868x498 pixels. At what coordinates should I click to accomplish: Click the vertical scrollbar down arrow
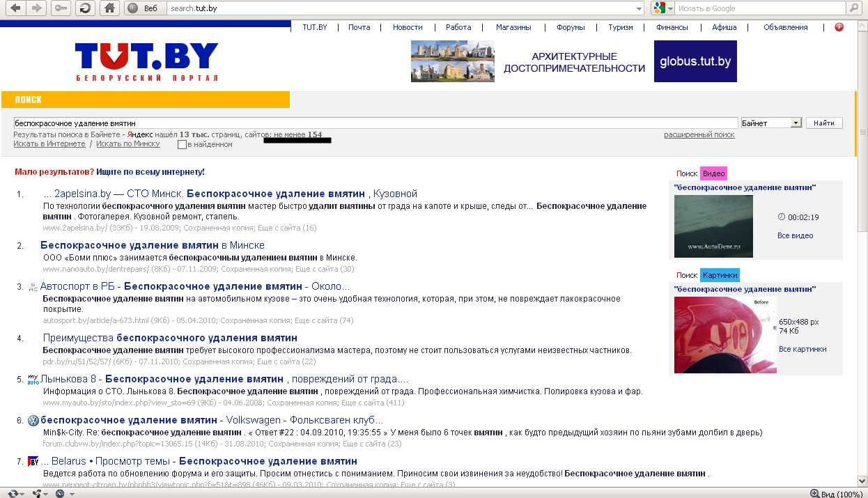pyautogui.click(x=862, y=481)
